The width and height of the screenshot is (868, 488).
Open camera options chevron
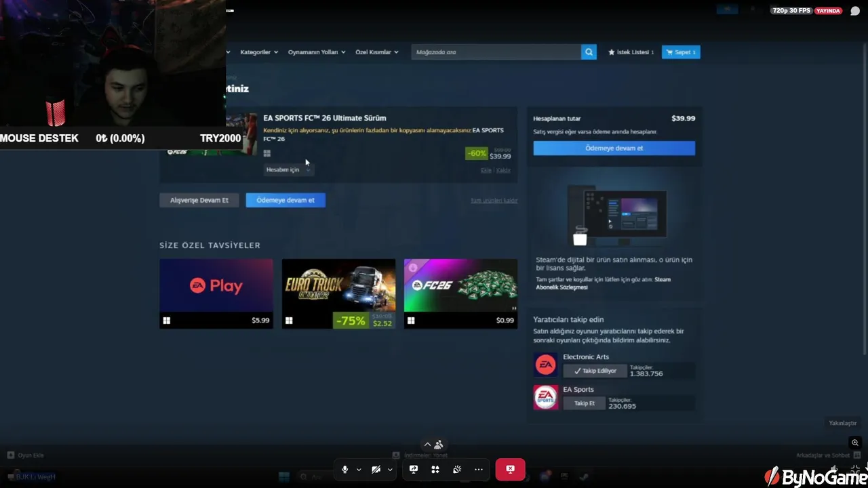click(x=390, y=470)
